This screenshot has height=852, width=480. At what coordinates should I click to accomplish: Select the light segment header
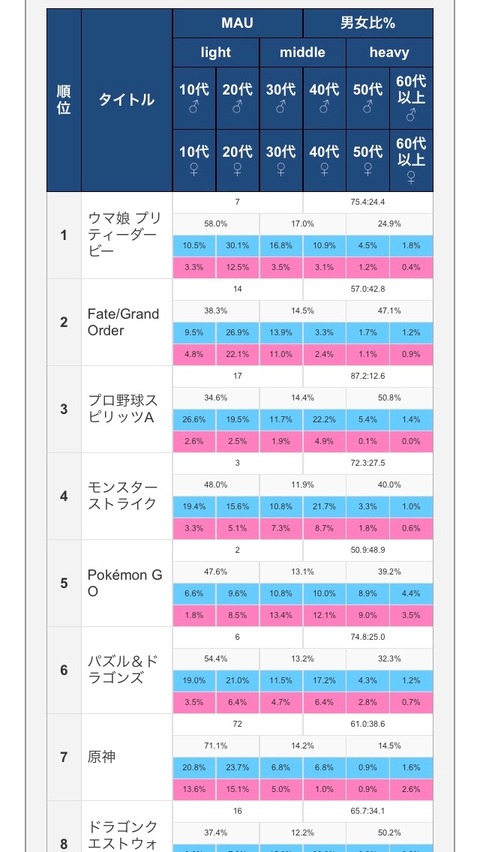coord(216,53)
